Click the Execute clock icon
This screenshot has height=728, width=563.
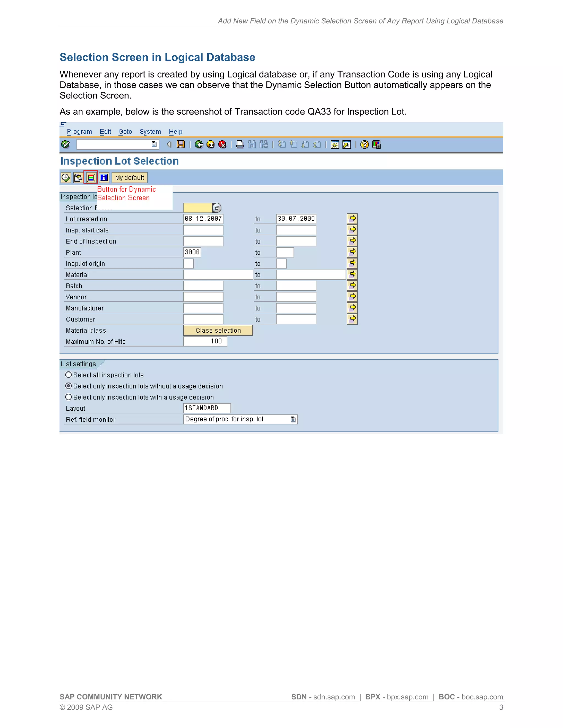(x=66, y=178)
